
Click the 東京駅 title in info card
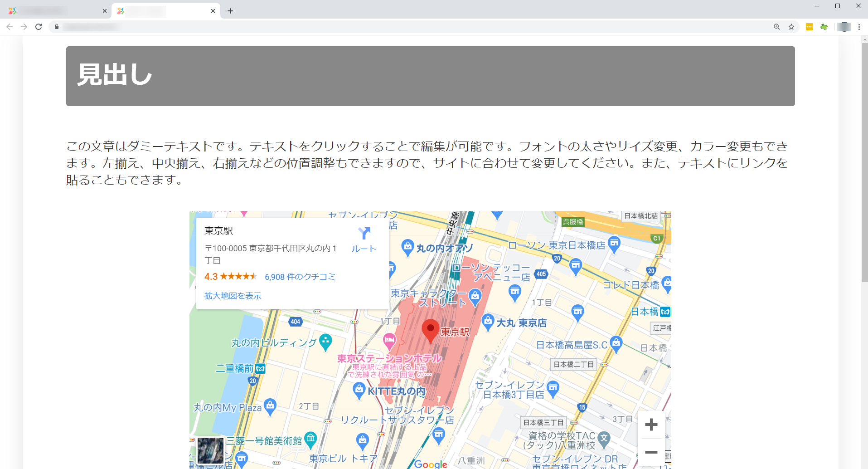[219, 231]
